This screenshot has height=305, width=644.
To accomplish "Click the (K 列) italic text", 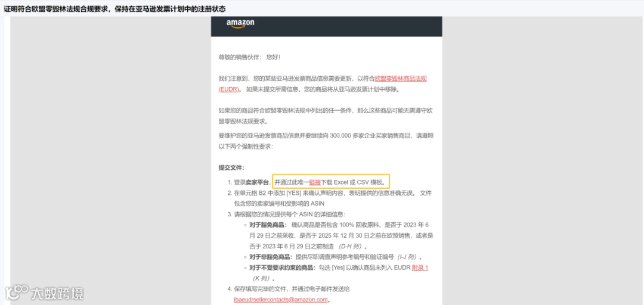I will click(264, 279).
